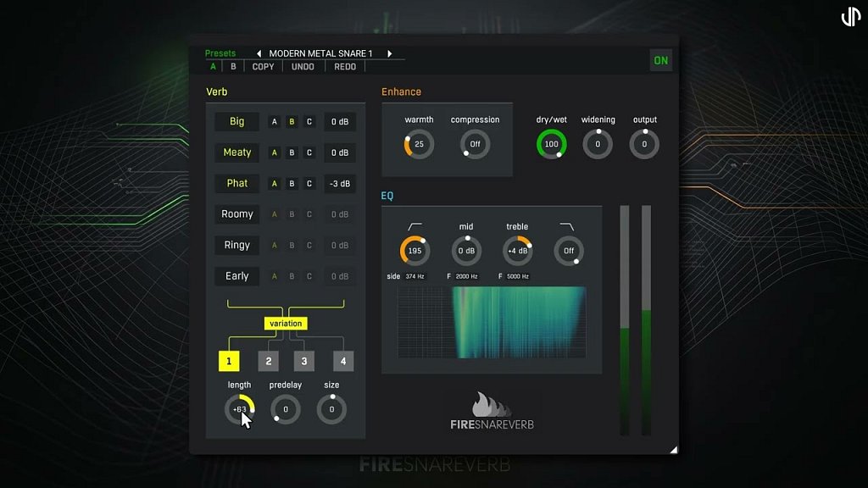Select variation 2
The width and height of the screenshot is (868, 488).
click(x=269, y=361)
